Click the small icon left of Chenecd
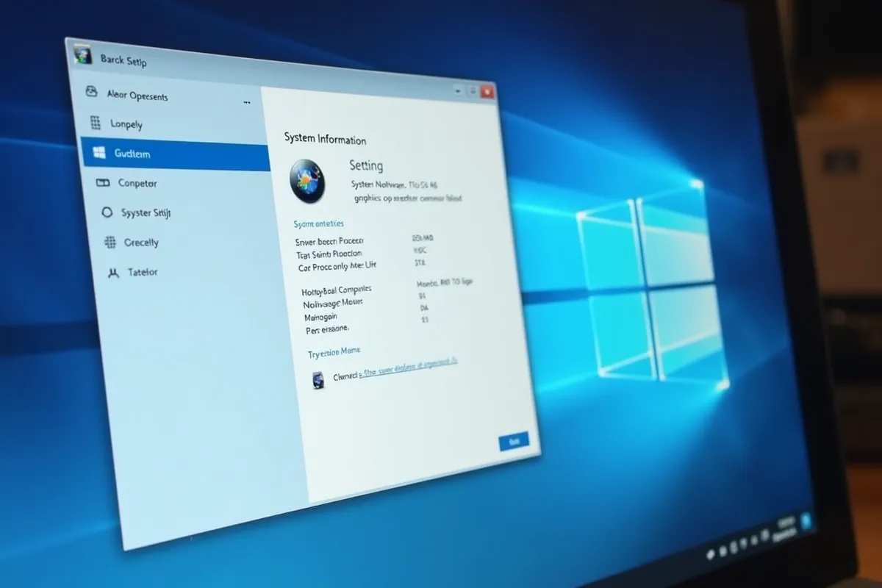The height and width of the screenshot is (588, 882). pos(318,380)
